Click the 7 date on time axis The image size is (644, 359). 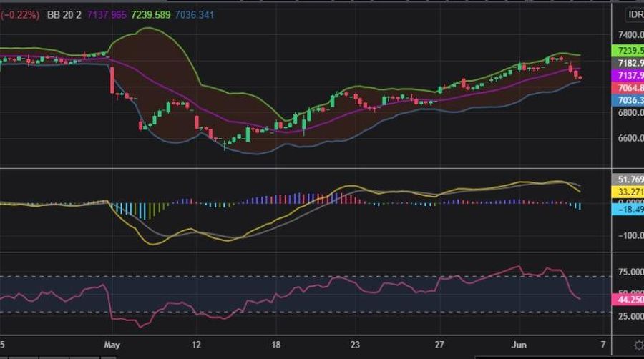pyautogui.click(x=603, y=345)
